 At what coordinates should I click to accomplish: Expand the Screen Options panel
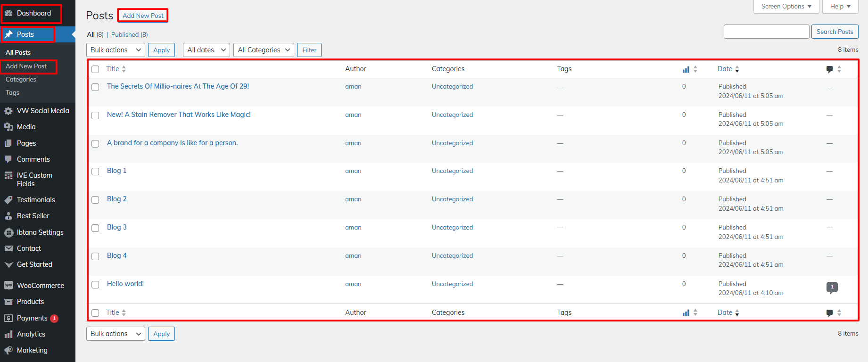pyautogui.click(x=786, y=7)
